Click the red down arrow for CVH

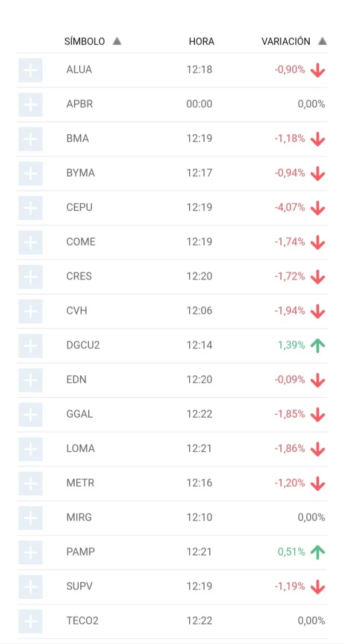tap(317, 311)
